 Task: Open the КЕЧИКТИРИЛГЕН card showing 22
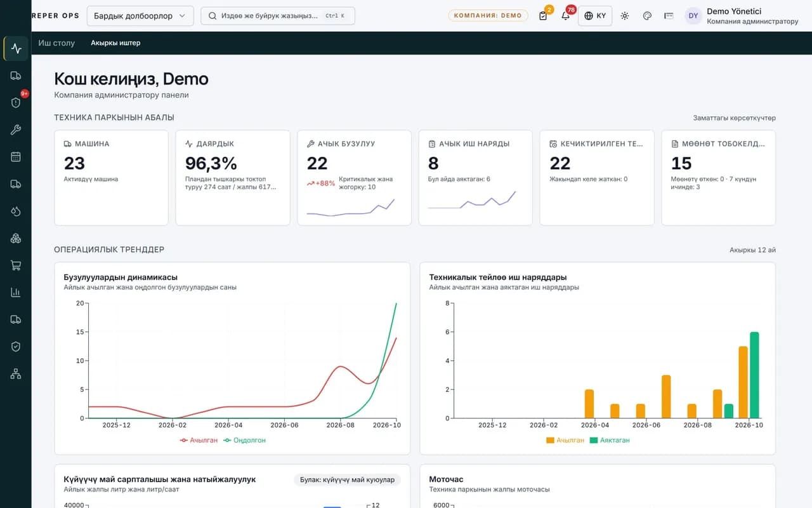(597, 178)
